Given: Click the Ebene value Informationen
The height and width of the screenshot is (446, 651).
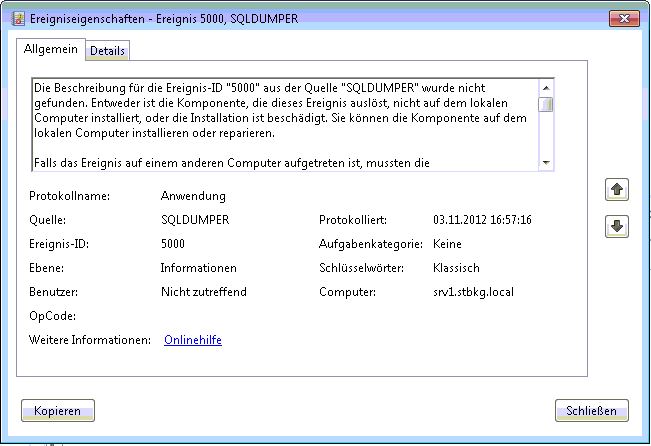Looking at the screenshot, I should click(x=198, y=268).
